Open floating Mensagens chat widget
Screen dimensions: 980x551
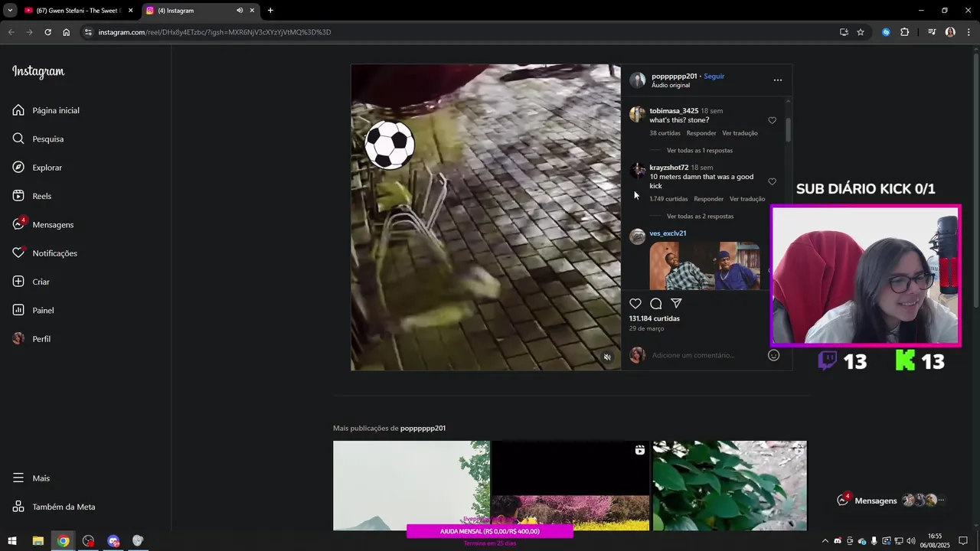tap(893, 500)
